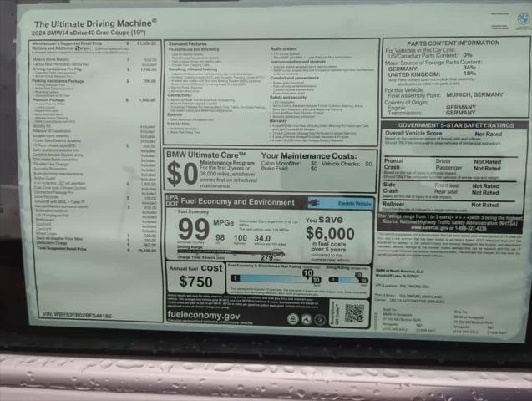Select the '2024 BMW i4 xDrive40 Gran Coupe' line
Viewport: 532px width, 401px height.
pyautogui.click(x=89, y=33)
